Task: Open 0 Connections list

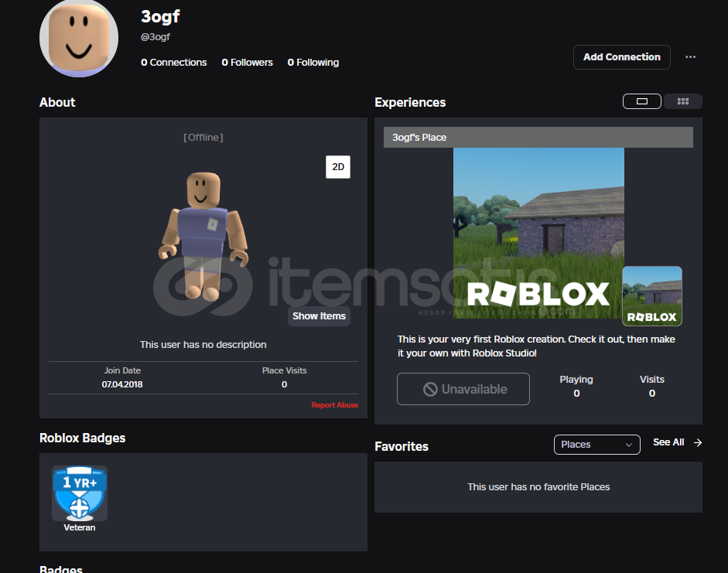Action: (x=173, y=62)
